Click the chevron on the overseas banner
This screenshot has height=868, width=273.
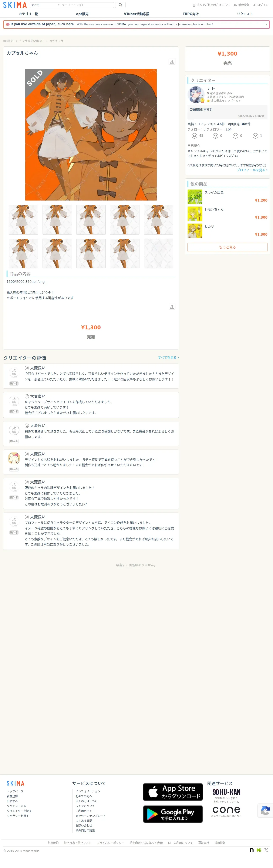pyautogui.click(x=266, y=24)
